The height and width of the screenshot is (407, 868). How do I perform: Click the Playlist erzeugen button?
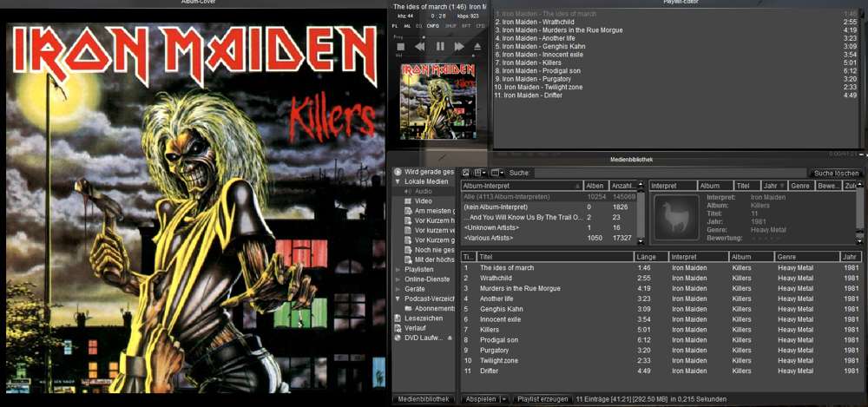(x=542, y=399)
